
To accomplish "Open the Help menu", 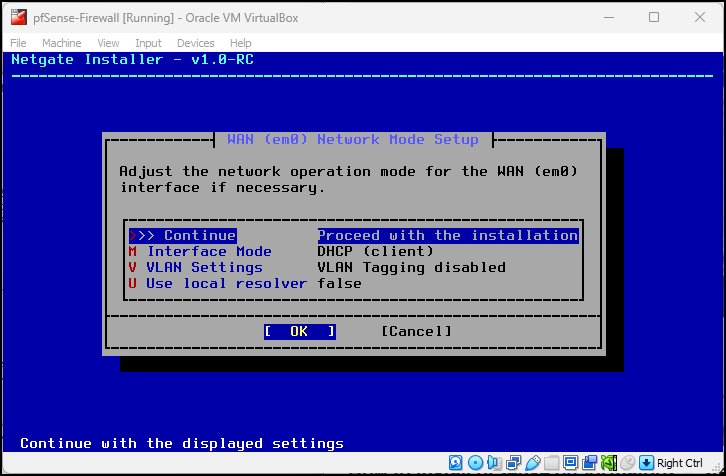I will tap(241, 43).
